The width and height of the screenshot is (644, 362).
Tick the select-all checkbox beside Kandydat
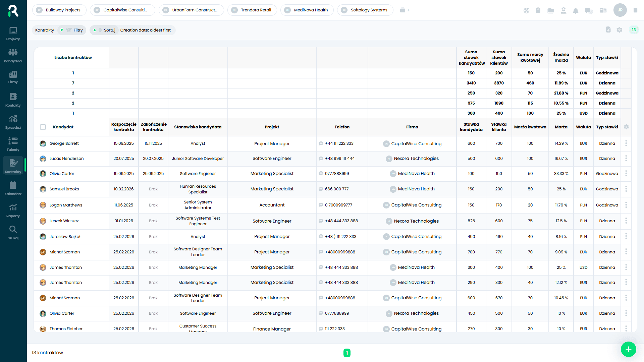(x=43, y=127)
